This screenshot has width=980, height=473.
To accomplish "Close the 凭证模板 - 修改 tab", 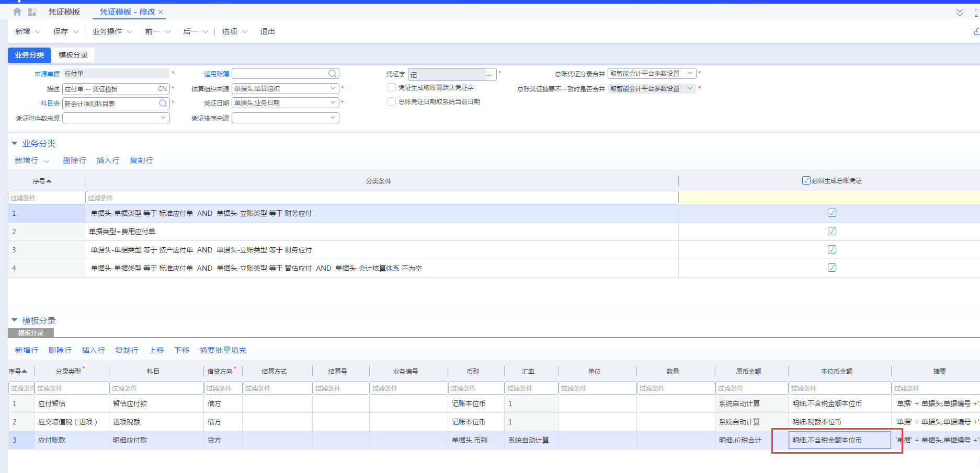I will [x=161, y=12].
